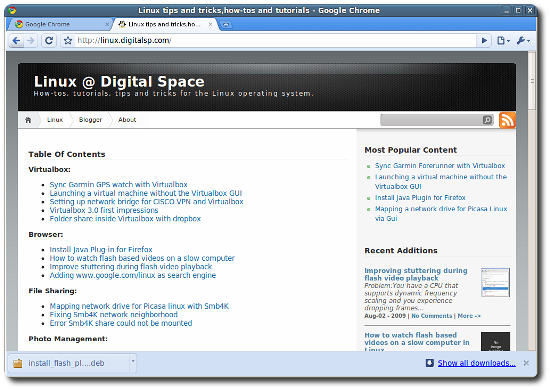Open Folder share inside Virtualbox with dropbox
Image resolution: width=550 pixels, height=390 pixels.
coord(125,219)
